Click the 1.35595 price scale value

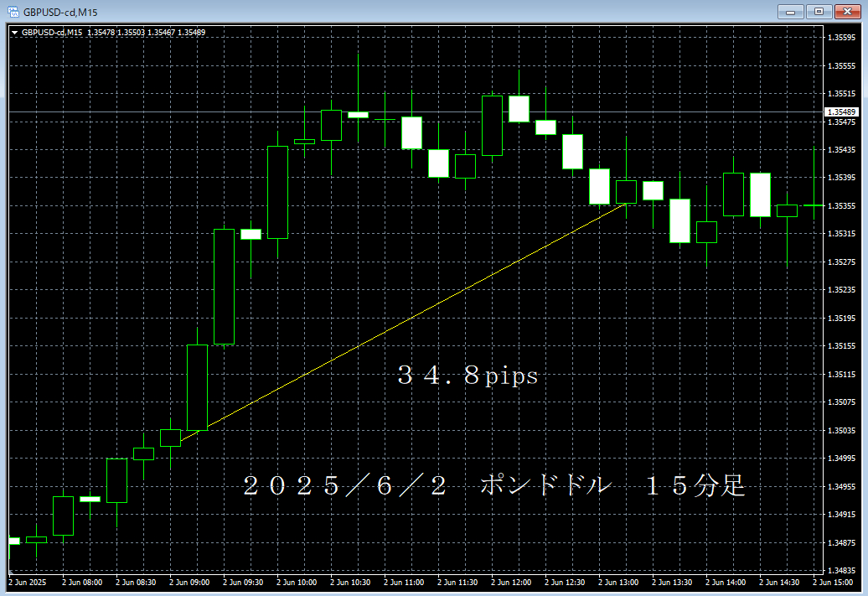tap(841, 38)
